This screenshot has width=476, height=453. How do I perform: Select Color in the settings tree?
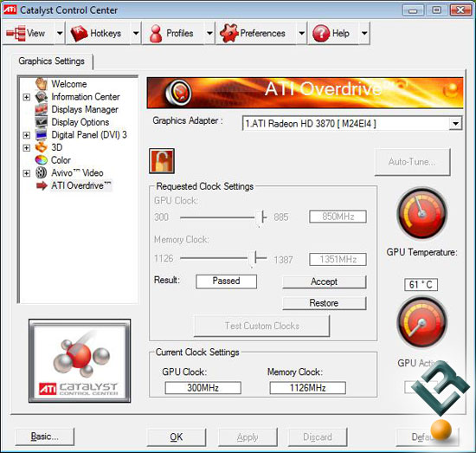coord(61,160)
